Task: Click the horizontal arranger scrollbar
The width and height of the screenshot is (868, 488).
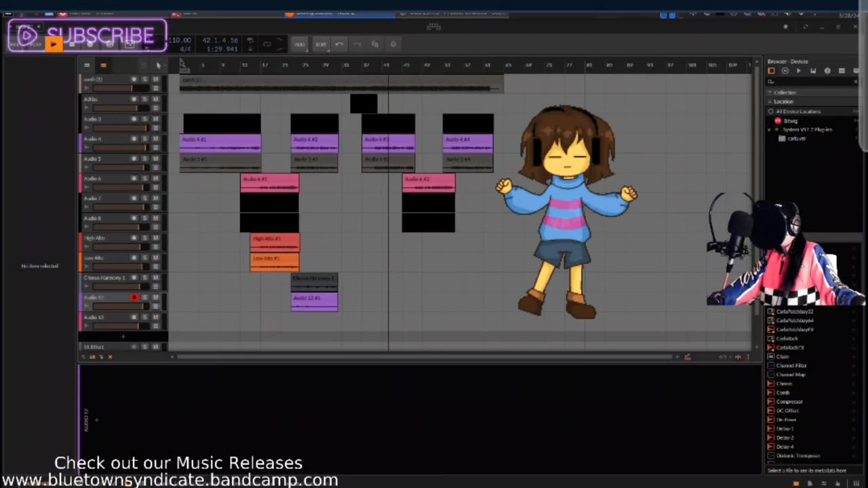Action: 424,357
